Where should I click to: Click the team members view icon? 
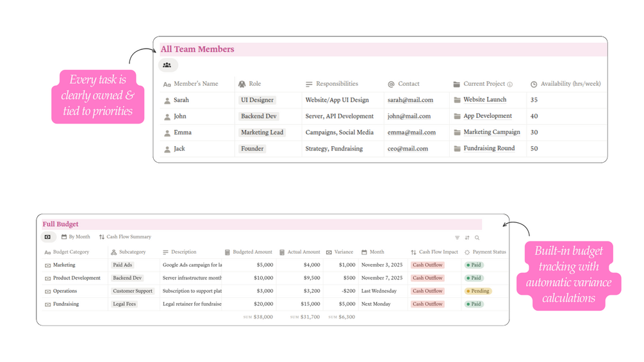tap(167, 65)
